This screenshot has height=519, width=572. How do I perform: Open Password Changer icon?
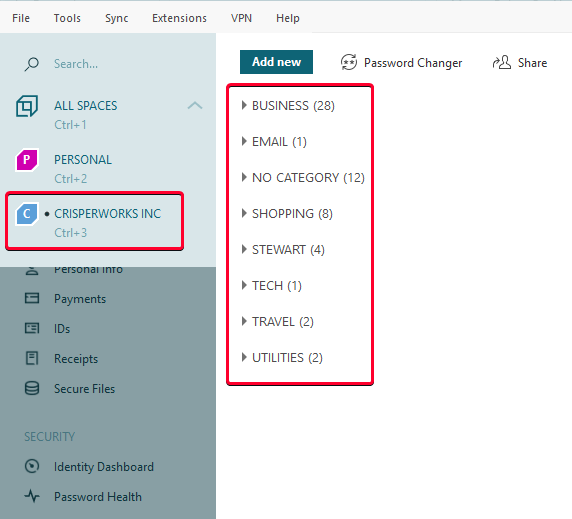349,62
